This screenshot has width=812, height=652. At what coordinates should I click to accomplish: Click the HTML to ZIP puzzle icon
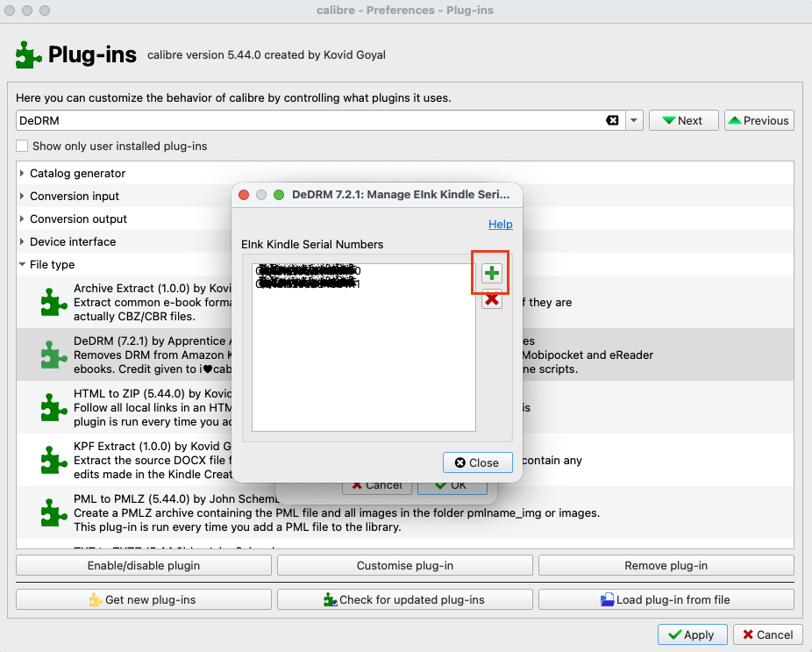(x=54, y=407)
